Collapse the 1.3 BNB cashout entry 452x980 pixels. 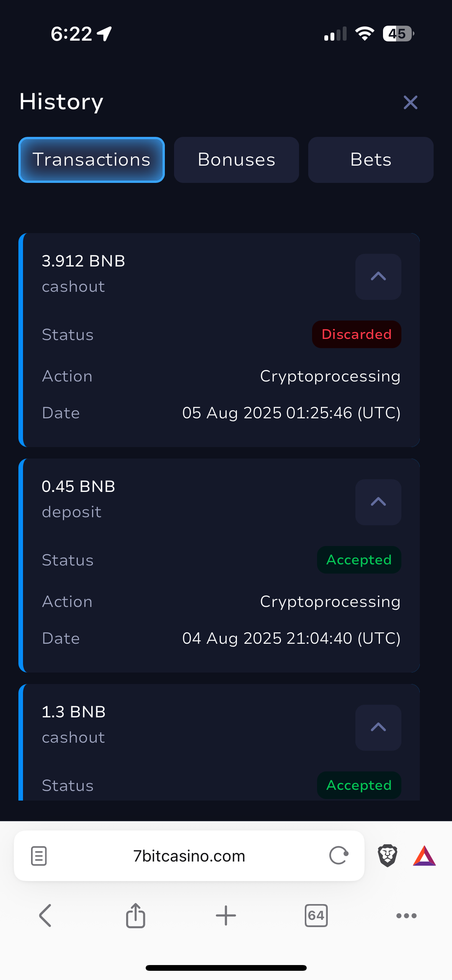[378, 727]
